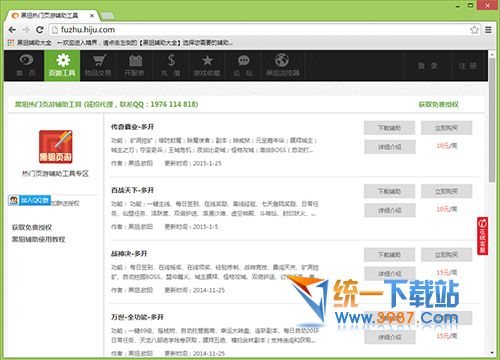Open green authorization link at top right
Image resolution: width=500 pixels, height=360 pixels.
tap(438, 104)
